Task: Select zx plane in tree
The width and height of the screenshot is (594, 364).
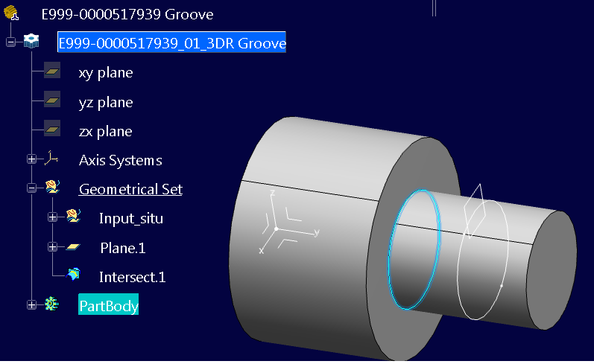Action: (105, 131)
